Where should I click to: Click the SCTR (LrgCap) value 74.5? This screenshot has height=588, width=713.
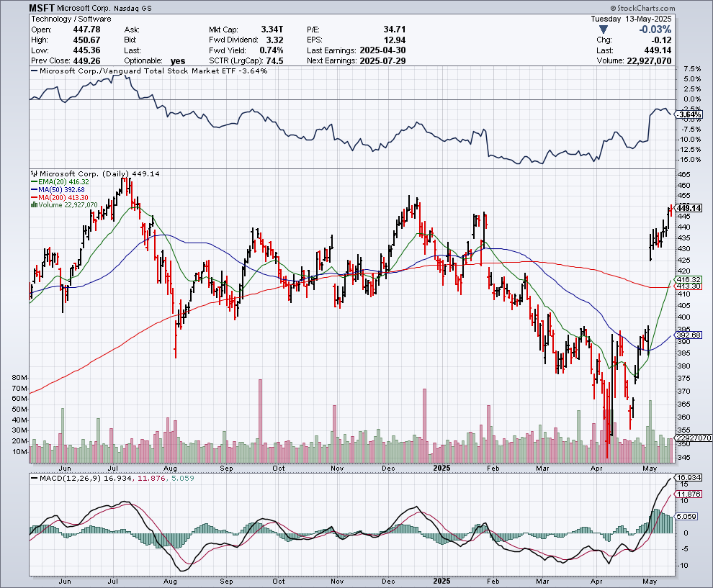274,61
